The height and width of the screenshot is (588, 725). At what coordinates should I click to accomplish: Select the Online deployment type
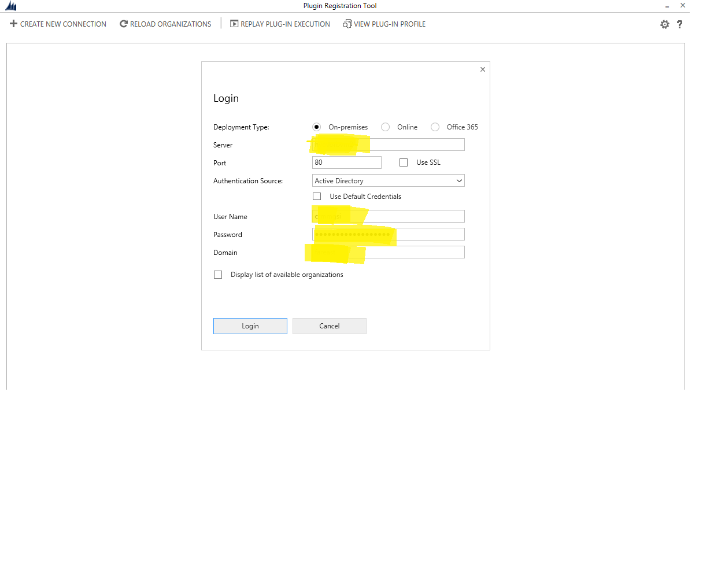click(x=385, y=127)
